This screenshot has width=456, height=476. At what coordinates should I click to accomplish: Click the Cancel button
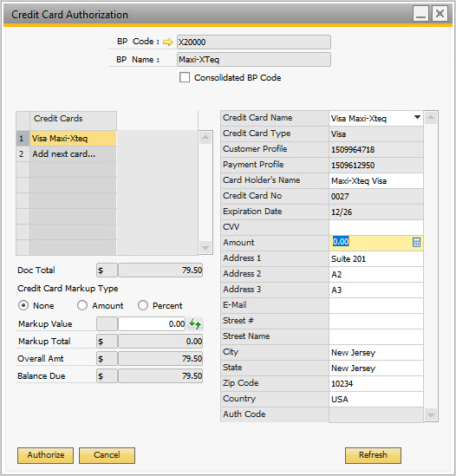pyautogui.click(x=107, y=455)
